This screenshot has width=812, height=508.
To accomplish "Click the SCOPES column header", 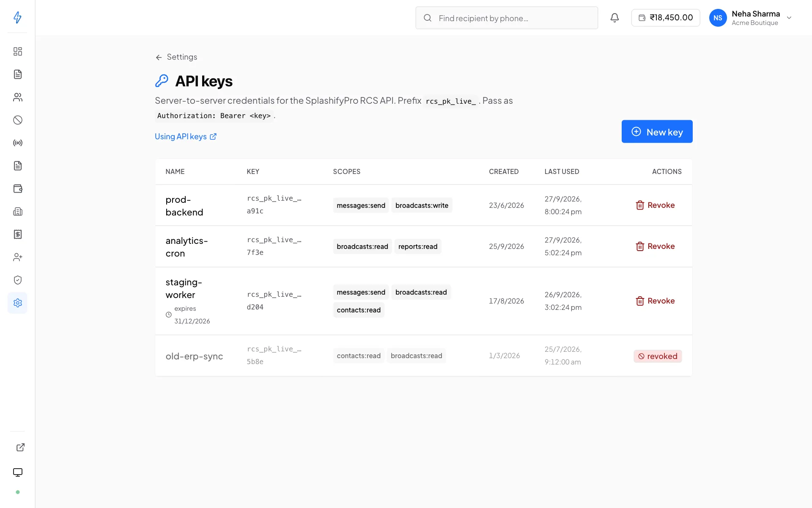I will 346,171.
